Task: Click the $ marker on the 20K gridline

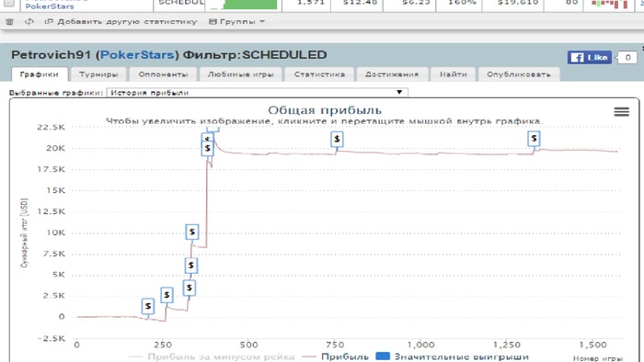Action: (207, 149)
